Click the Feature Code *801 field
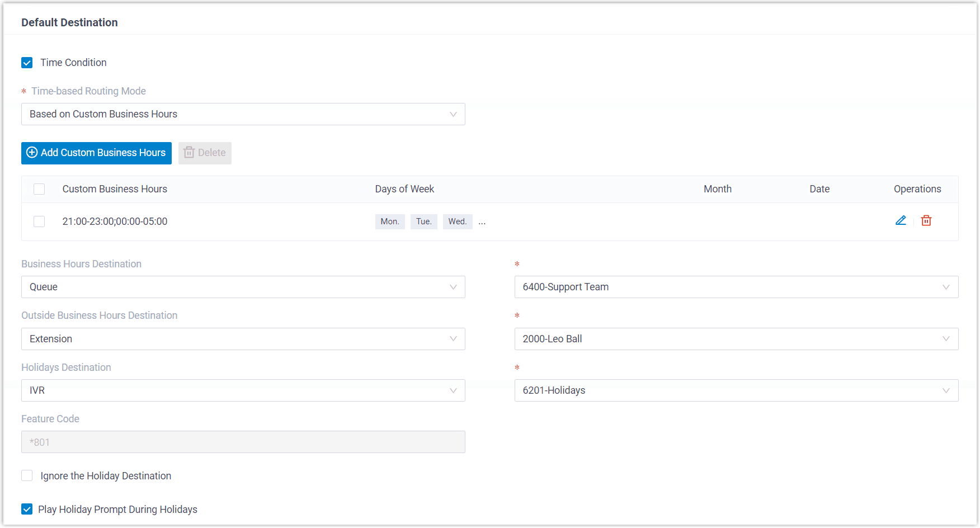Viewport: 980px width, 528px height. [243, 442]
